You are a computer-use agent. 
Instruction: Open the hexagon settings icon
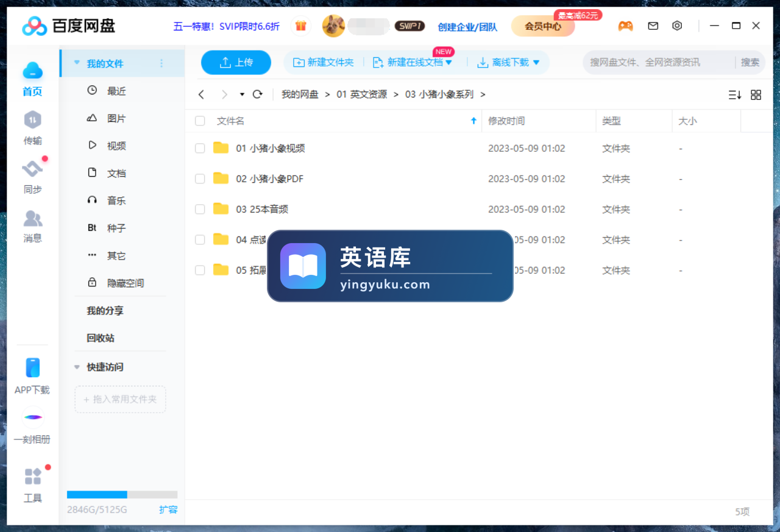[x=677, y=26]
